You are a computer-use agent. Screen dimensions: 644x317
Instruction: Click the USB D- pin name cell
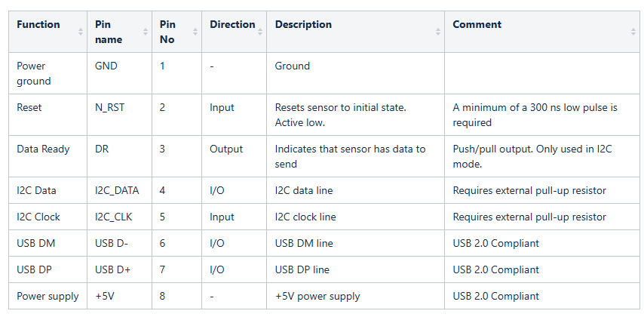tap(112, 243)
